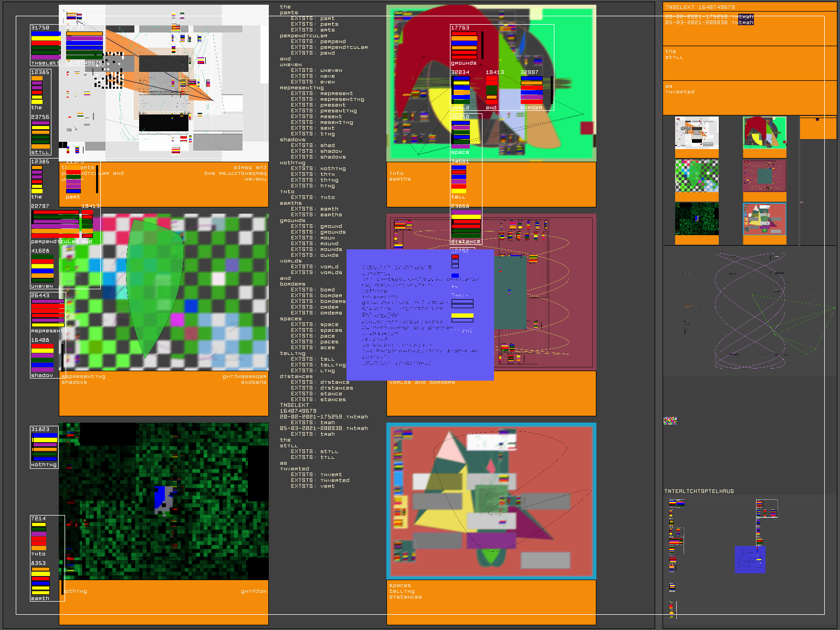Select the 23868 distance color block
840x630 pixels.
pos(466,224)
